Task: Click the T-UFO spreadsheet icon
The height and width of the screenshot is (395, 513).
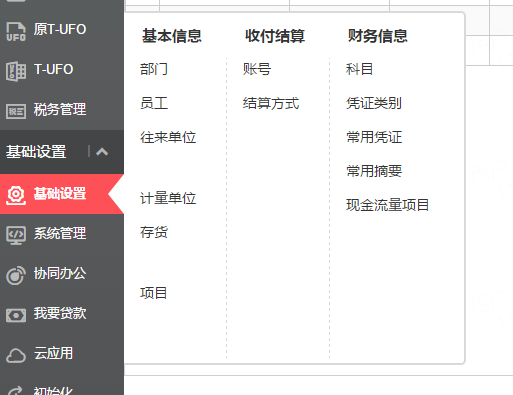Action: tap(16, 71)
